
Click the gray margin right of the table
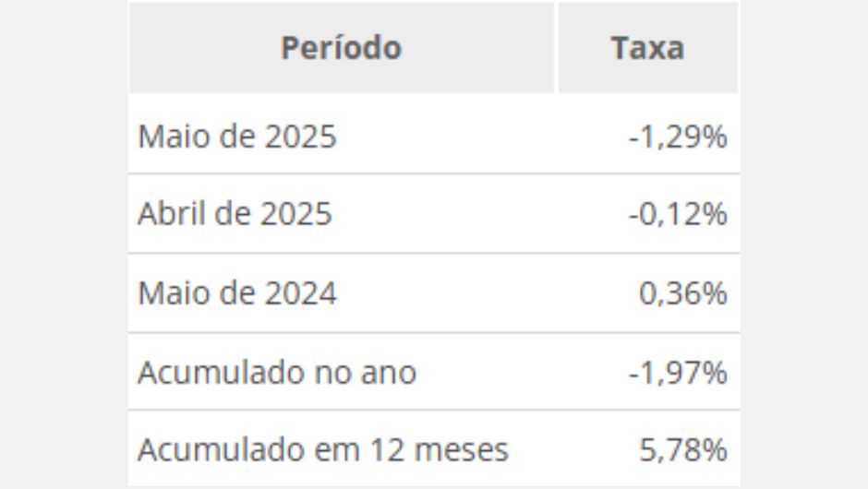[x=804, y=244]
